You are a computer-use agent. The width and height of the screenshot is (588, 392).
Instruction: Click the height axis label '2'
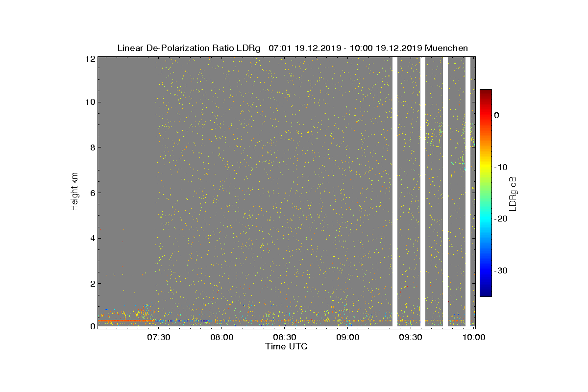coord(92,283)
